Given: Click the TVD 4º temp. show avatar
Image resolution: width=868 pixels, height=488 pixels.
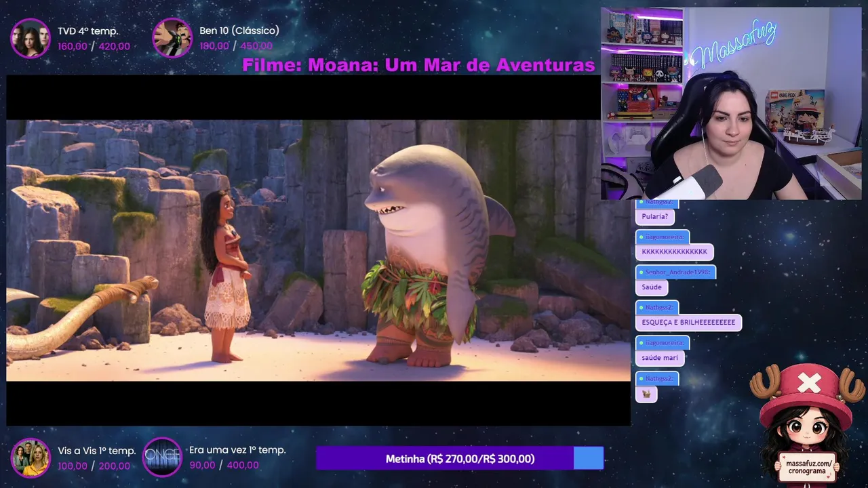Looking at the screenshot, I should point(31,39).
